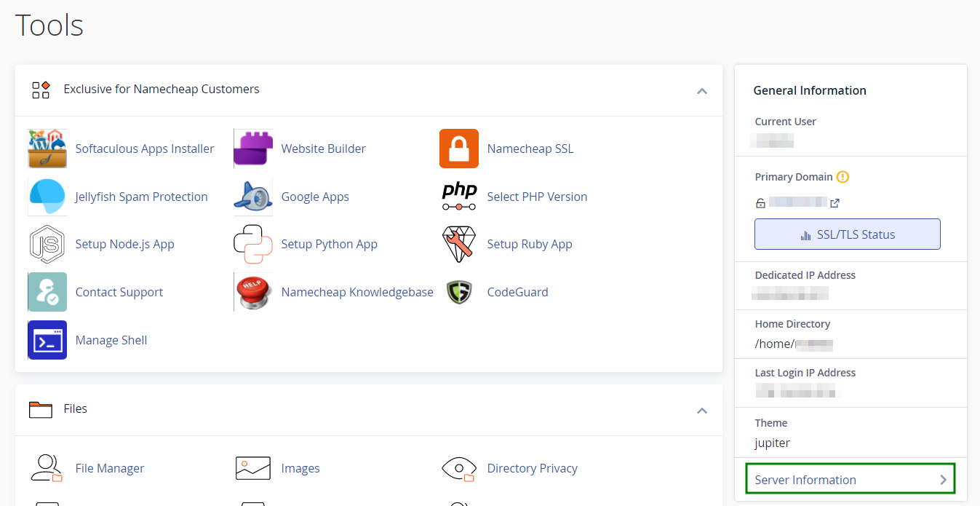This screenshot has height=506, width=980.
Task: Click the Directory Privacy eye icon
Action: click(x=459, y=468)
